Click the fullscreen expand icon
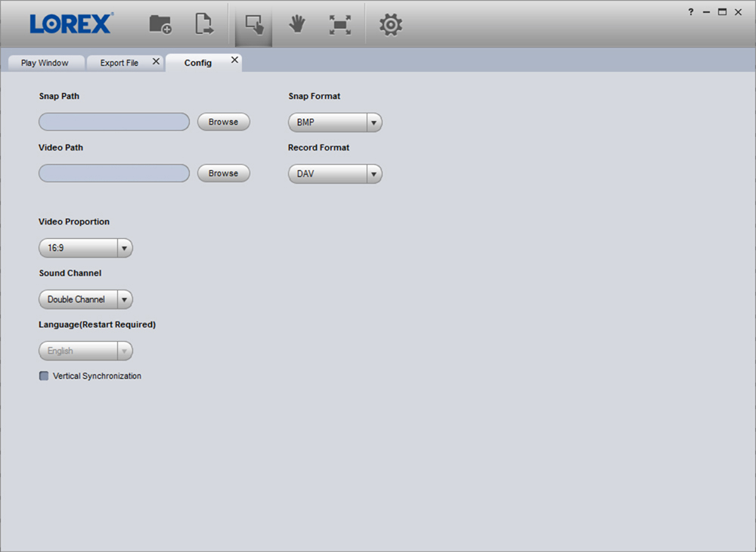Viewport: 756px width, 552px height. tap(340, 25)
